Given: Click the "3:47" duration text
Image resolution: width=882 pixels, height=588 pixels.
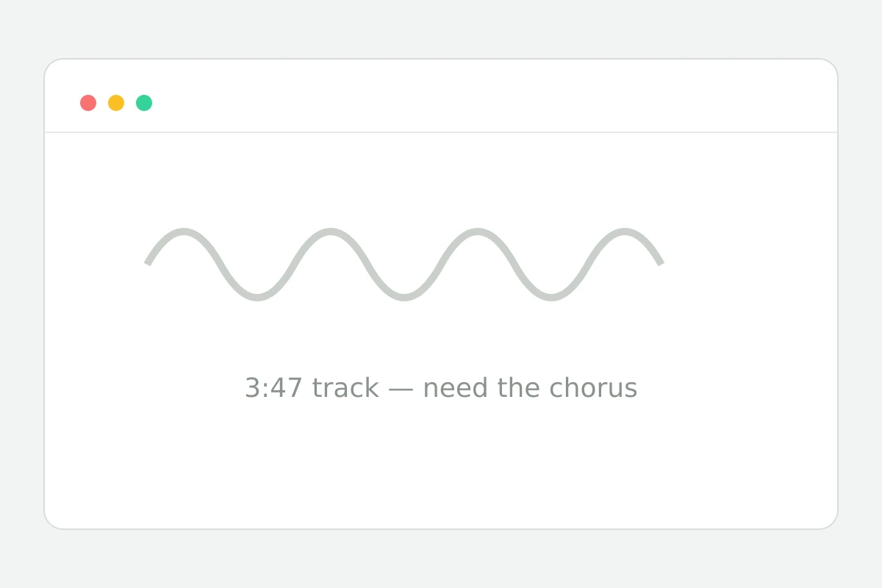Looking at the screenshot, I should click(273, 388).
